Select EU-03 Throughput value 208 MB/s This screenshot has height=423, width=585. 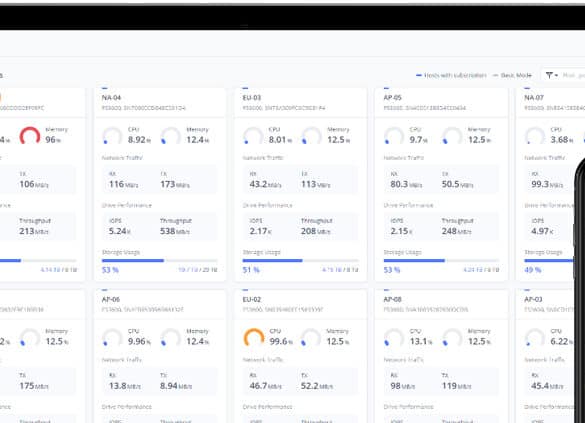[x=316, y=231]
